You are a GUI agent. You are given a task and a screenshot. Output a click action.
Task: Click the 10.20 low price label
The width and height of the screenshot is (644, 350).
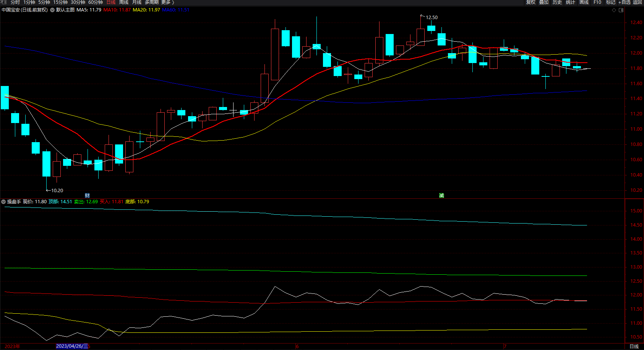pos(57,191)
